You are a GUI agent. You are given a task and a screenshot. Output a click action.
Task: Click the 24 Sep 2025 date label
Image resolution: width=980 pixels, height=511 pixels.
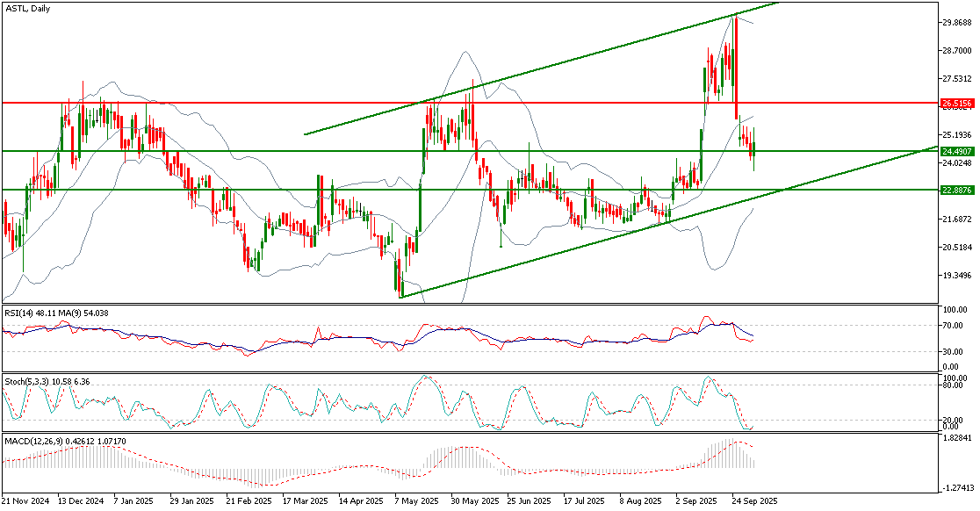754,501
